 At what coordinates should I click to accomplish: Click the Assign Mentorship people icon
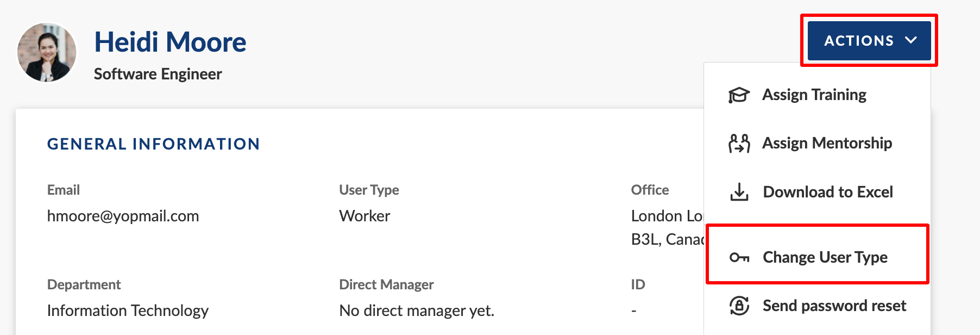point(739,144)
